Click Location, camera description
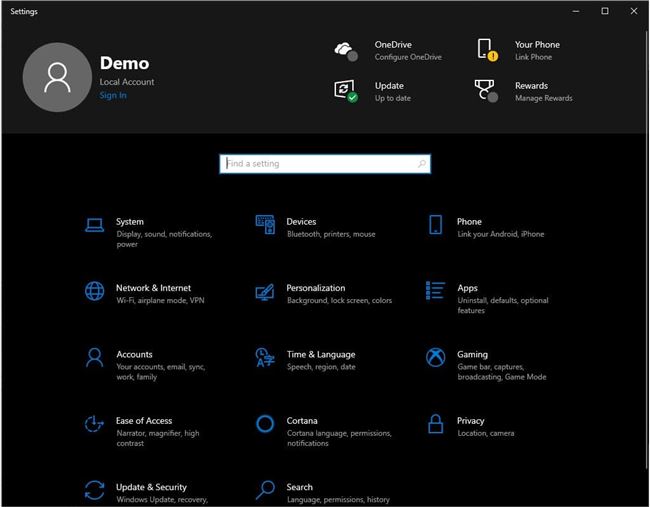This screenshot has height=507, width=650. click(x=485, y=433)
